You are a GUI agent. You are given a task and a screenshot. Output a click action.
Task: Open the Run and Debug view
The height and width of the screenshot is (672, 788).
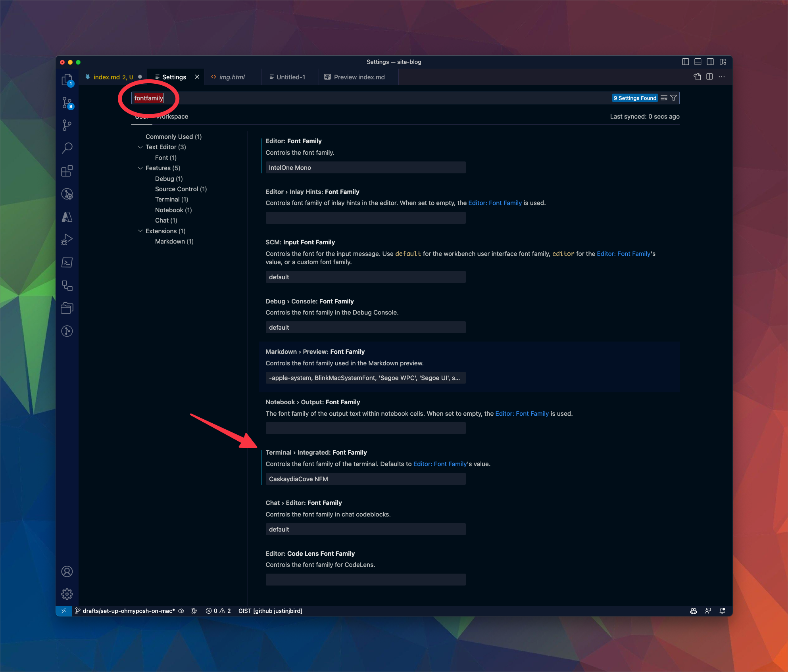pyautogui.click(x=67, y=239)
